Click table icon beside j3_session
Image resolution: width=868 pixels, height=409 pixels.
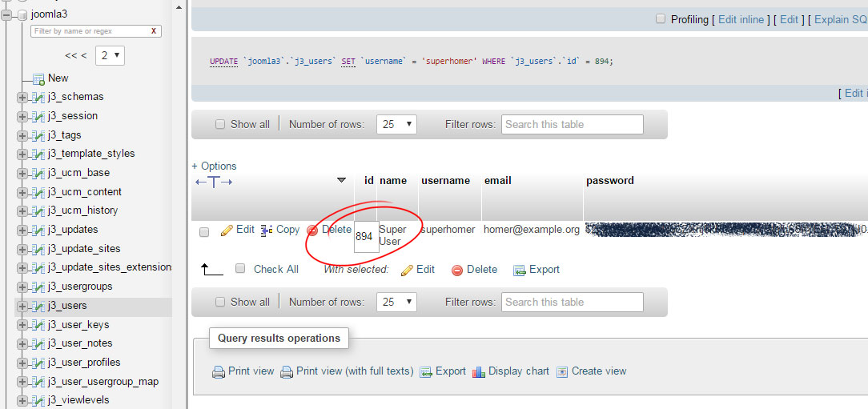click(38, 116)
